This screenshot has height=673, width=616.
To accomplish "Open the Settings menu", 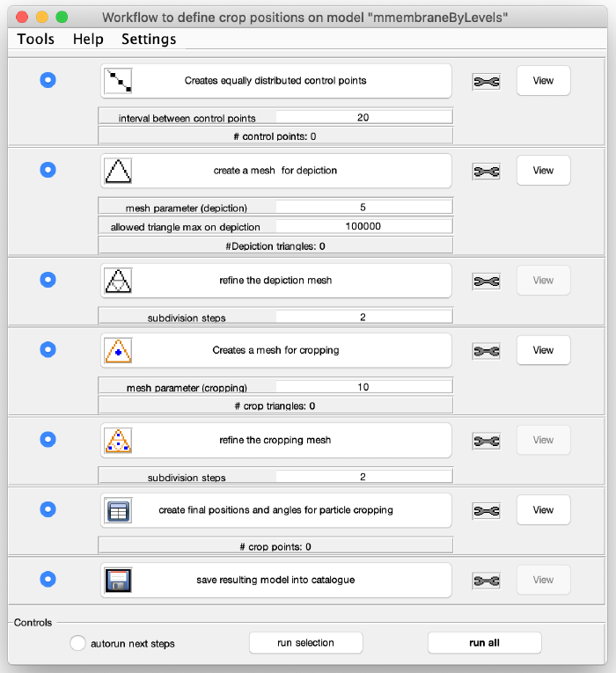I will point(149,39).
